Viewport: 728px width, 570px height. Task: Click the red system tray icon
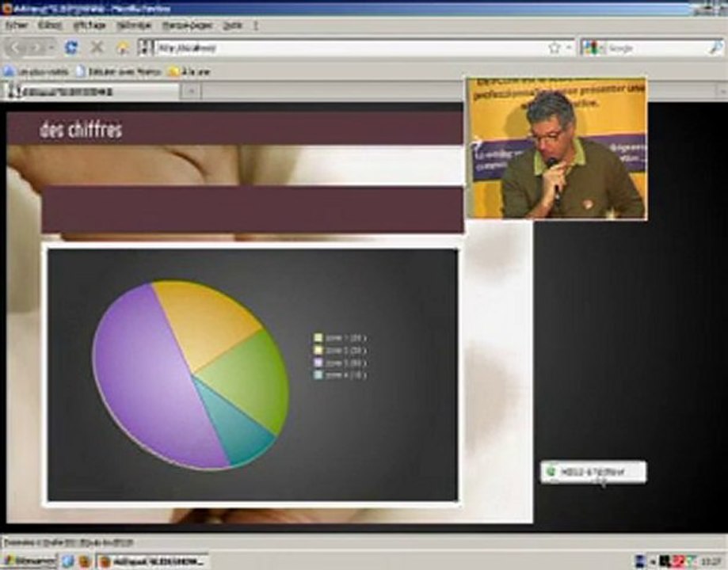click(x=678, y=561)
